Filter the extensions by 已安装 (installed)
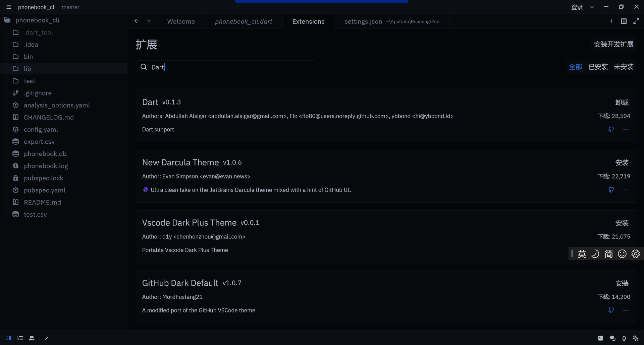 [598, 67]
